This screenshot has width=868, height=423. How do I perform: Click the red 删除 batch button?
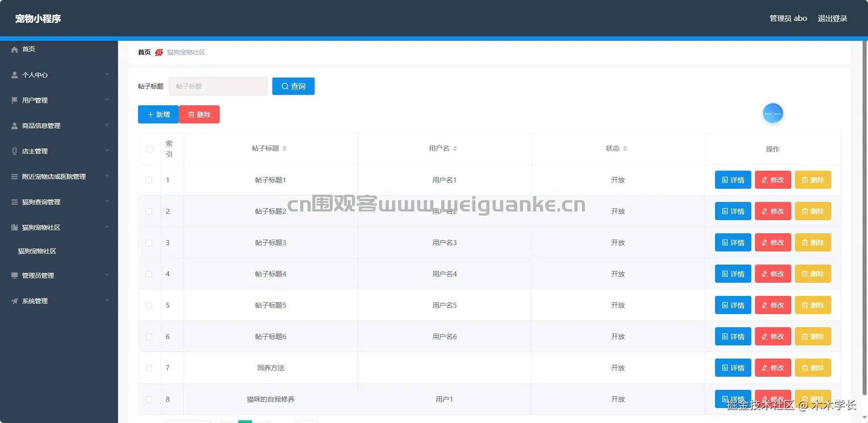point(199,114)
